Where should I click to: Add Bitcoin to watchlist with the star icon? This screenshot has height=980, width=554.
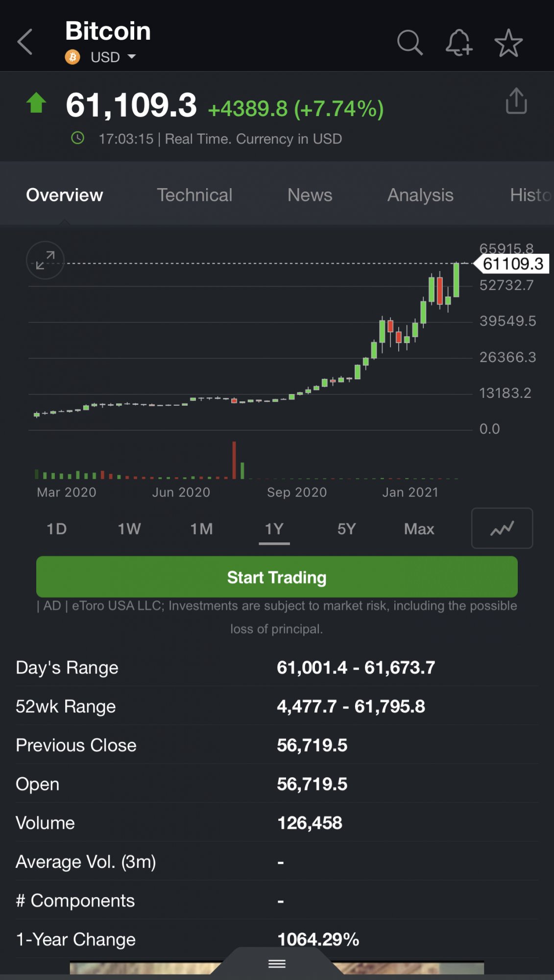coord(508,43)
